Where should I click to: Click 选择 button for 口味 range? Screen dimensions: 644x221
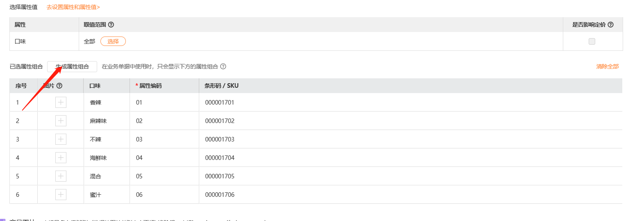tap(113, 41)
